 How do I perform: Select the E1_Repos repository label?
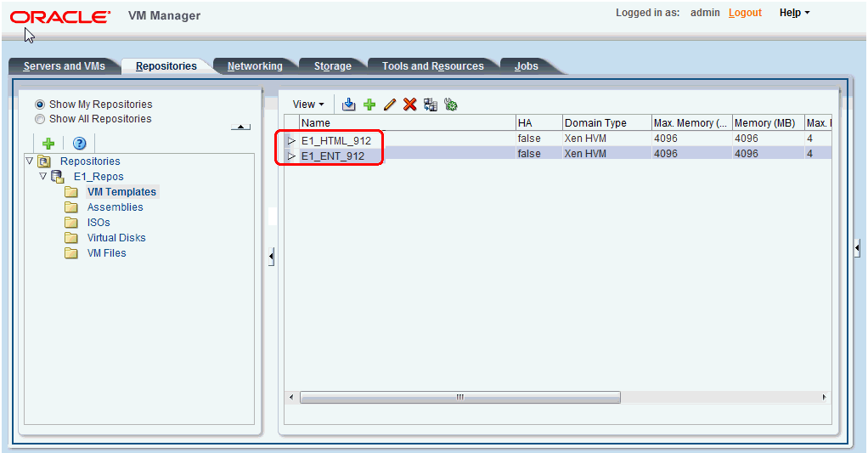click(x=99, y=177)
